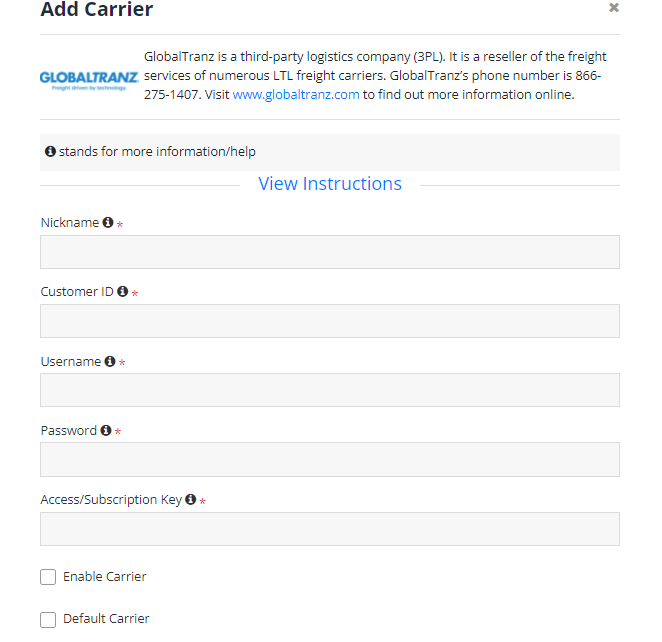Open the www.globaltranz.com link
The image size is (662, 642).
coord(296,95)
